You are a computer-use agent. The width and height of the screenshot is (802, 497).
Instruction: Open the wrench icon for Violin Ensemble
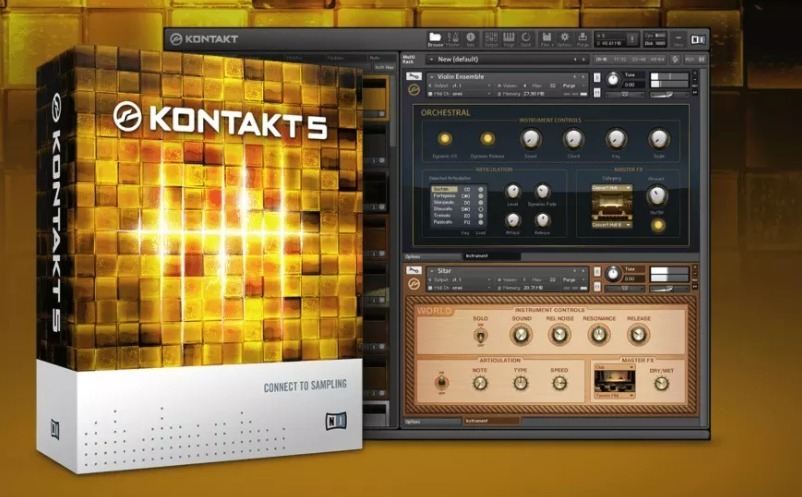(x=413, y=77)
